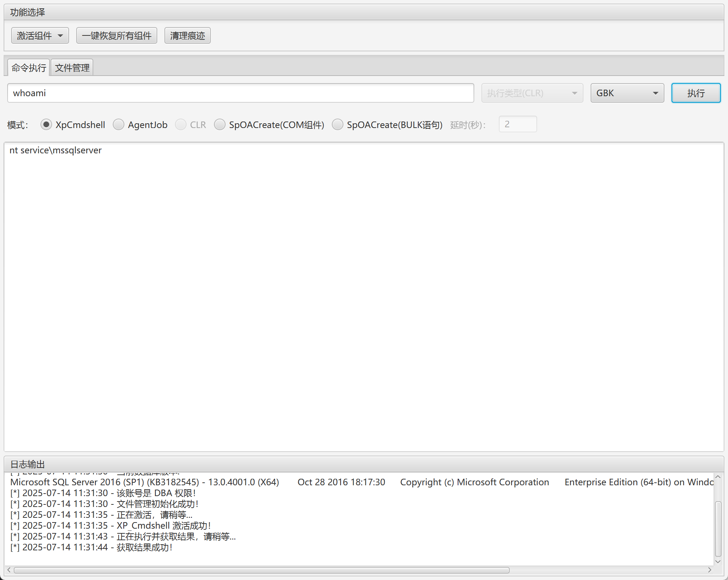Expand the GBK encoding dropdown
Screen dimensions: 728x580
tap(627, 93)
